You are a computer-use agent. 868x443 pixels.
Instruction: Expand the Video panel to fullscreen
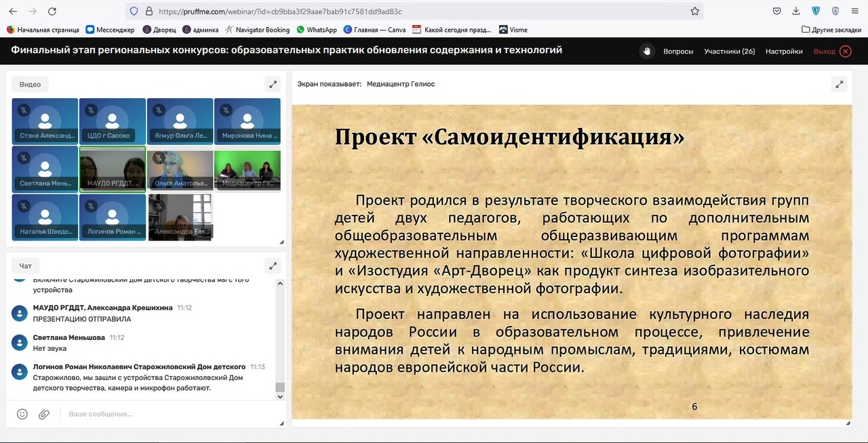273,85
